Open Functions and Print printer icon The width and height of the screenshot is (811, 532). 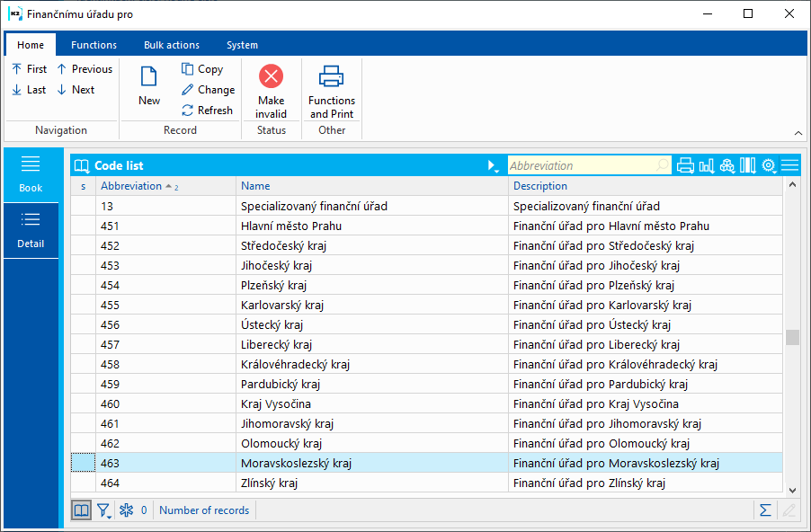[x=332, y=76]
